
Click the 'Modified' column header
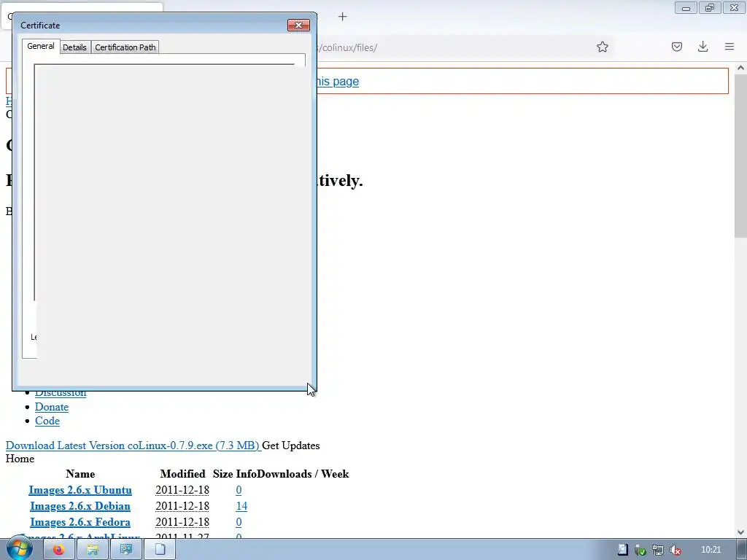182,474
